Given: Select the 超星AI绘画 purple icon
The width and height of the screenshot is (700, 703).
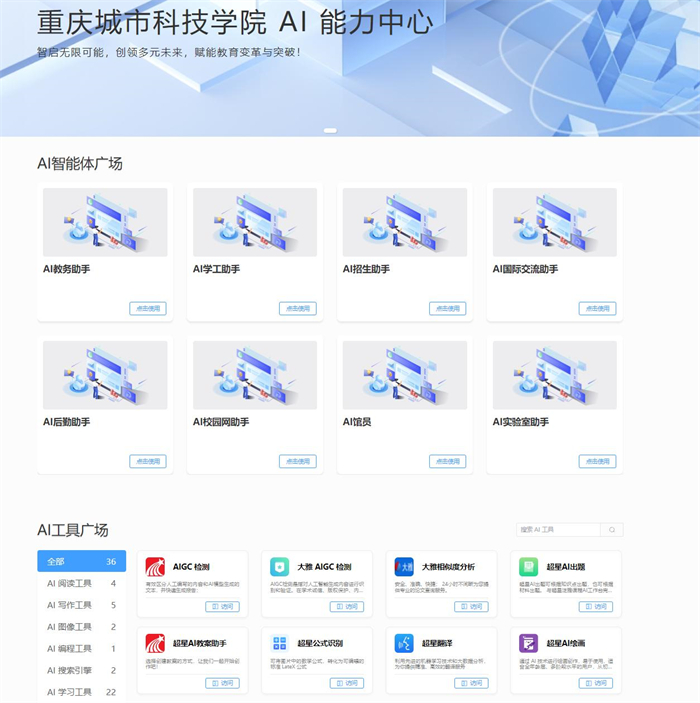Looking at the screenshot, I should (x=528, y=643).
